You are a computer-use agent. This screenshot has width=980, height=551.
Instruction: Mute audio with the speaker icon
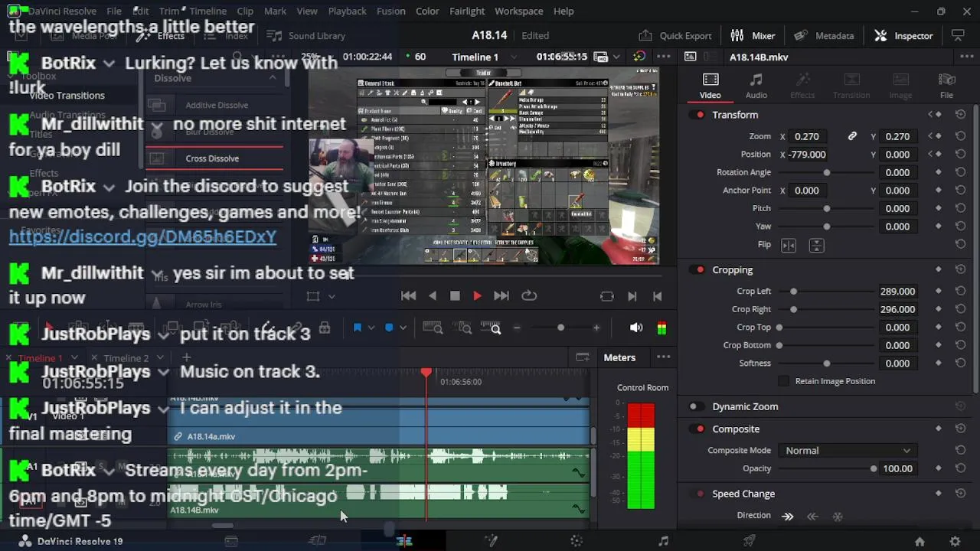[x=636, y=328]
